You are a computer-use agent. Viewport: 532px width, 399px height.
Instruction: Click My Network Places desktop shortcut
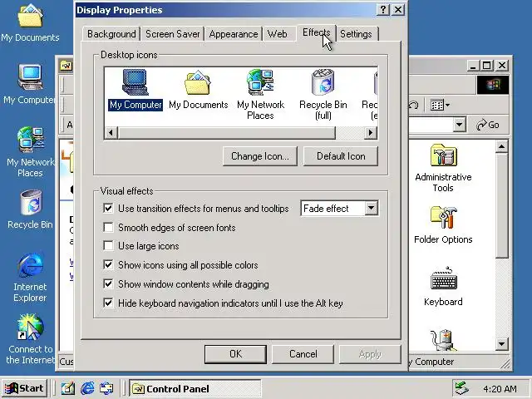pos(30,151)
